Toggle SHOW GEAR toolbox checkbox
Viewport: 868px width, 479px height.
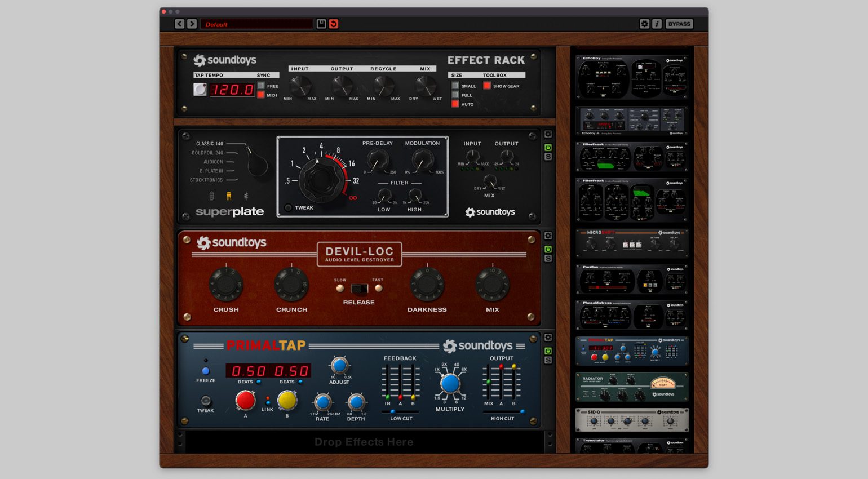pyautogui.click(x=487, y=86)
